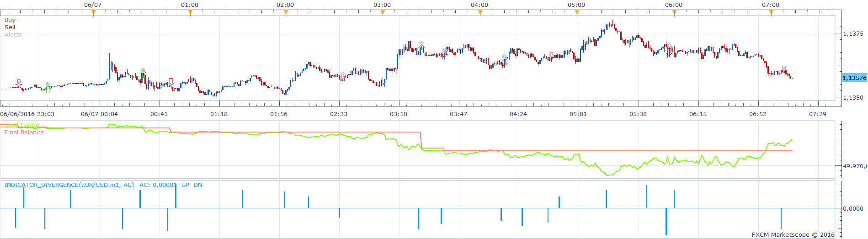The width and height of the screenshot is (868, 239).
Task: Select the INDICATOR_DIVERGENCE(EUR/USD.m1, AC) label
Action: pyautogui.click(x=69, y=185)
